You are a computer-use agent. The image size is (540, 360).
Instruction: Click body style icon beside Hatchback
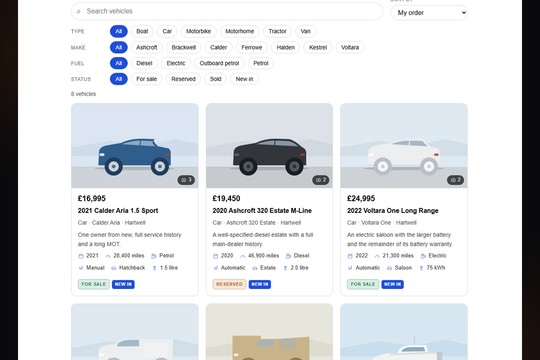point(114,268)
